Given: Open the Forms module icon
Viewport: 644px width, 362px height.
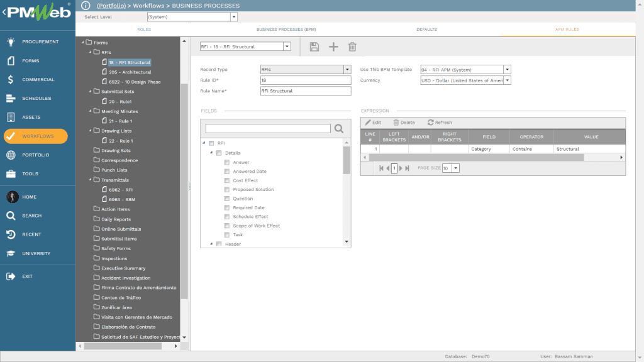Looking at the screenshot, I should click(11, 60).
